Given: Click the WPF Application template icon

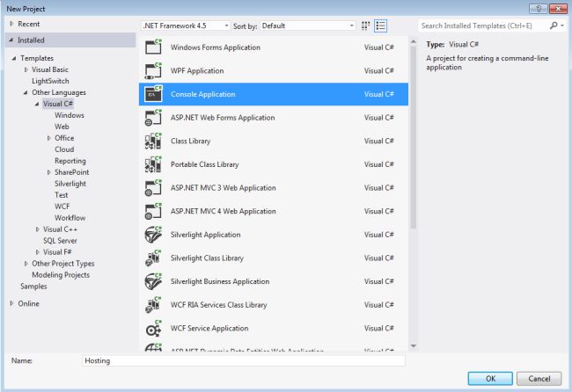Looking at the screenshot, I should click(153, 70).
